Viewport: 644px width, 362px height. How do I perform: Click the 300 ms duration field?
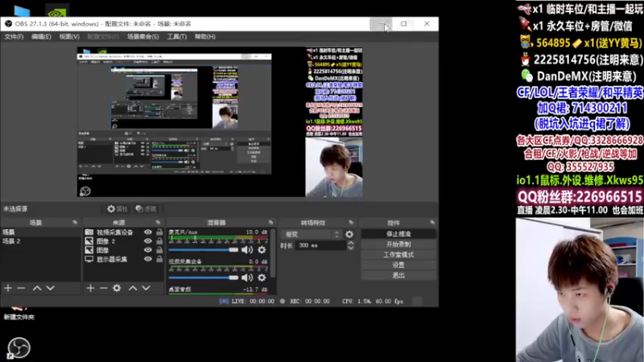[x=321, y=245]
